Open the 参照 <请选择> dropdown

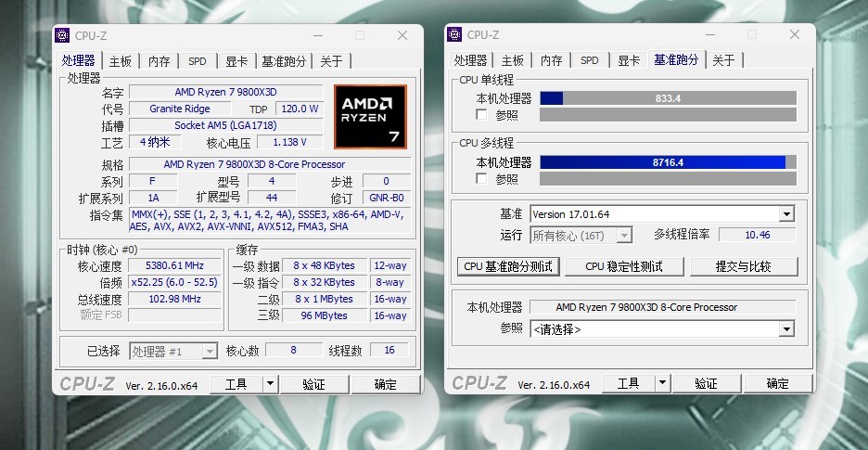click(x=786, y=329)
